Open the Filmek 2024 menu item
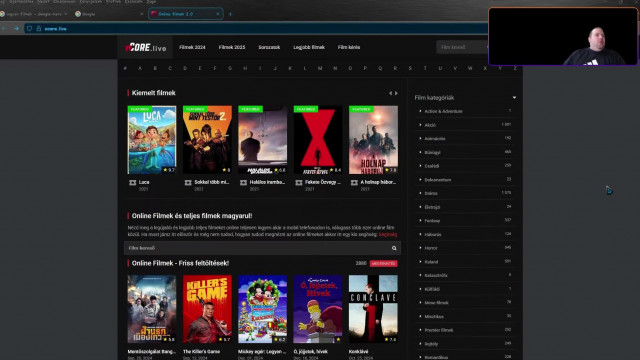 tap(192, 47)
